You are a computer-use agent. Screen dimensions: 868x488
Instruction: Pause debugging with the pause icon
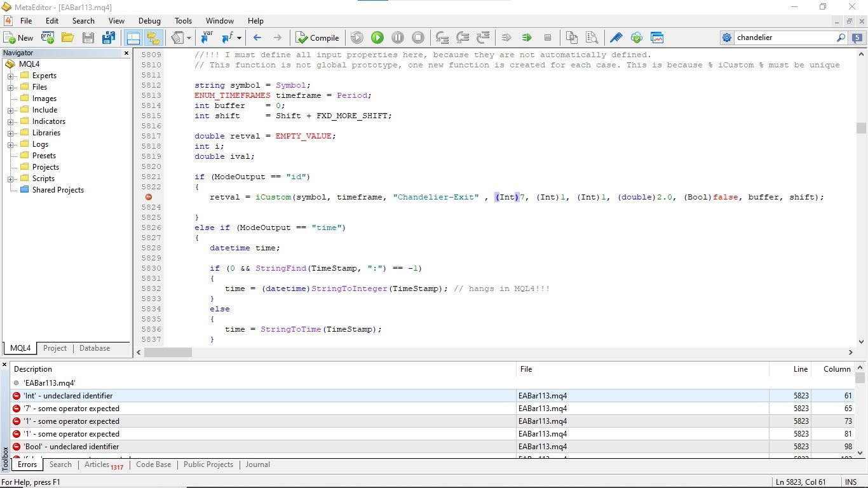398,37
